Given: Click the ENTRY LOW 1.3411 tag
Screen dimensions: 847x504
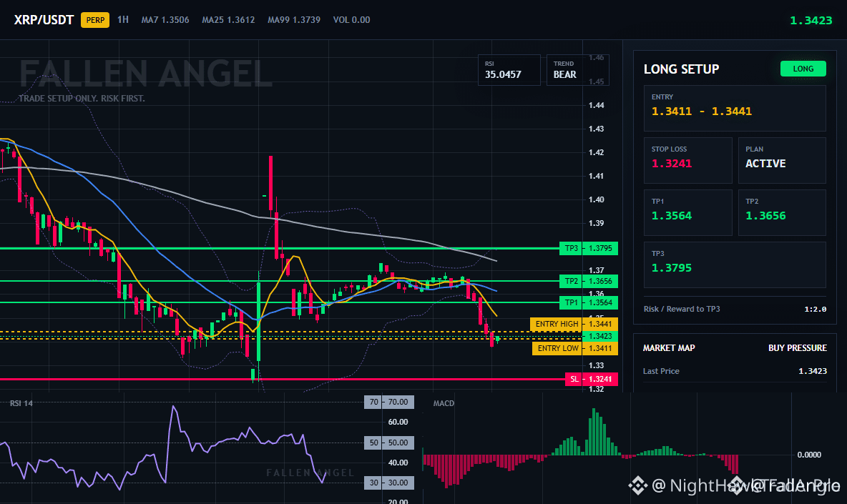Looking at the screenshot, I should tap(575, 348).
